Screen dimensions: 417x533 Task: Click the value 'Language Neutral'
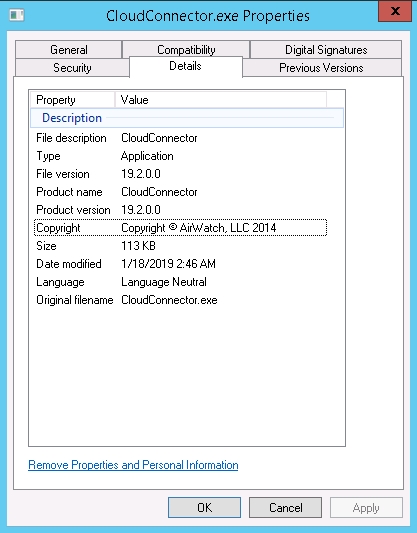(164, 282)
